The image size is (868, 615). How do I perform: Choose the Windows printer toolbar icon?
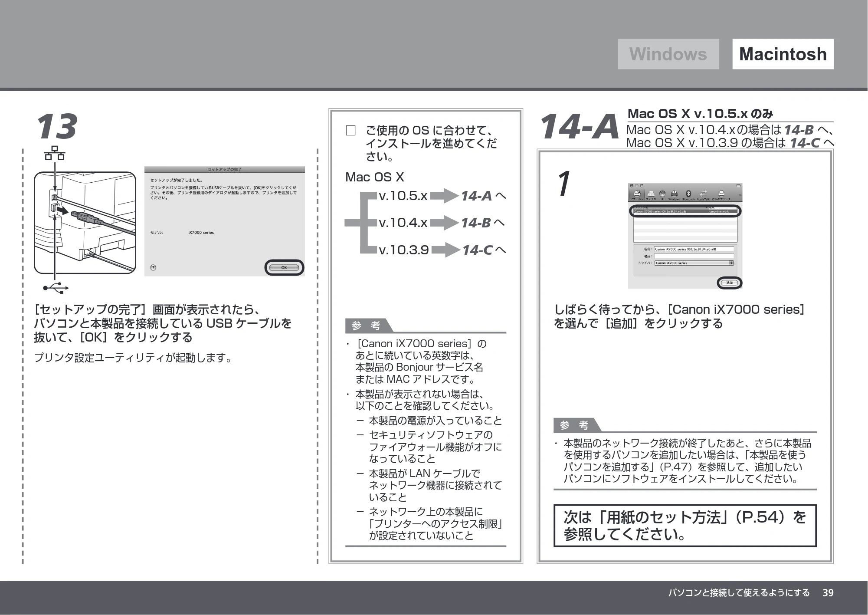click(x=674, y=195)
